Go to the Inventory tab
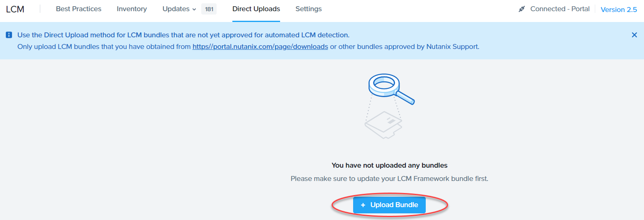Screen dimensions: 644x220 [x=132, y=9]
